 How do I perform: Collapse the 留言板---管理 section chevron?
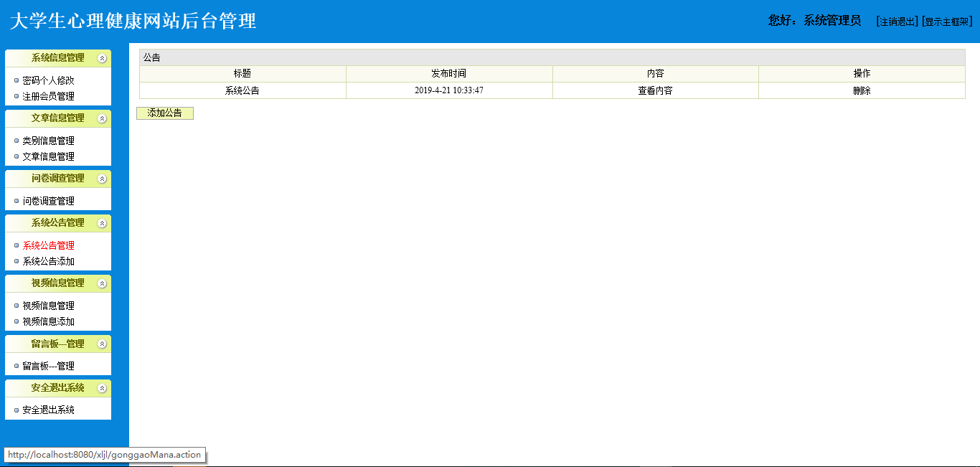click(102, 344)
